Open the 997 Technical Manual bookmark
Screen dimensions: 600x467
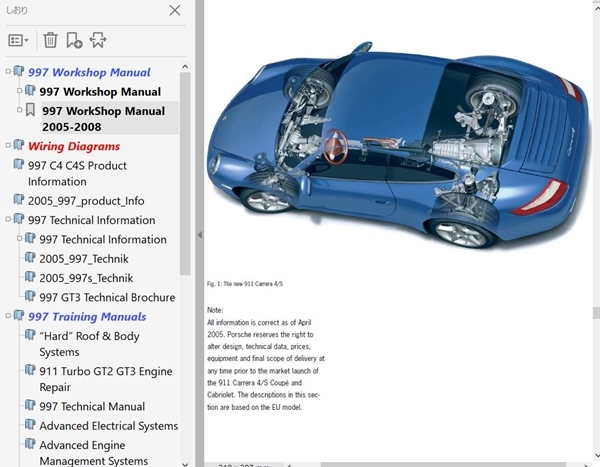click(x=92, y=407)
